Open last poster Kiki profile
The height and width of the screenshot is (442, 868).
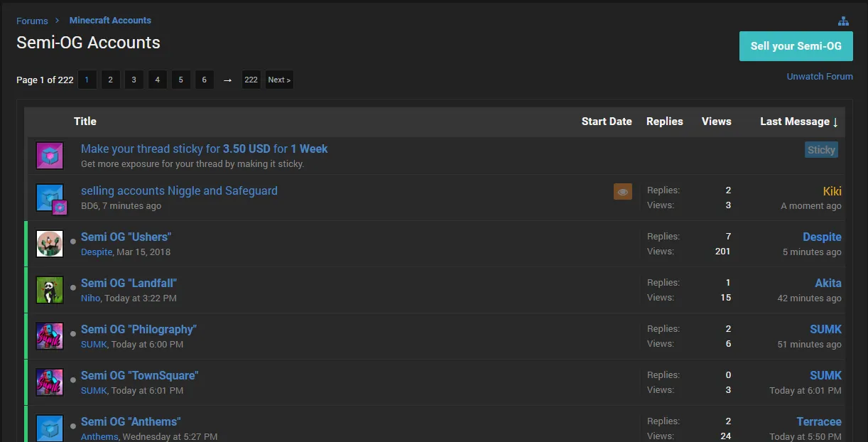point(832,190)
